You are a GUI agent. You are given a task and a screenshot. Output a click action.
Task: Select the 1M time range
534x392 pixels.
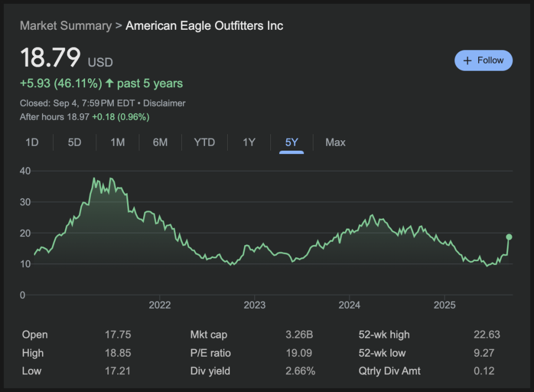pyautogui.click(x=118, y=142)
